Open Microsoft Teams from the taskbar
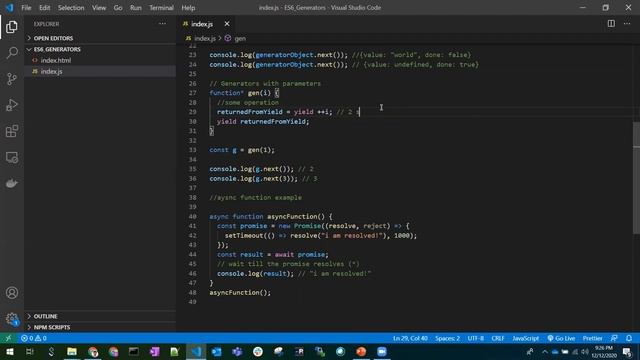Screen dimensions: 640x360 click(x=237, y=351)
